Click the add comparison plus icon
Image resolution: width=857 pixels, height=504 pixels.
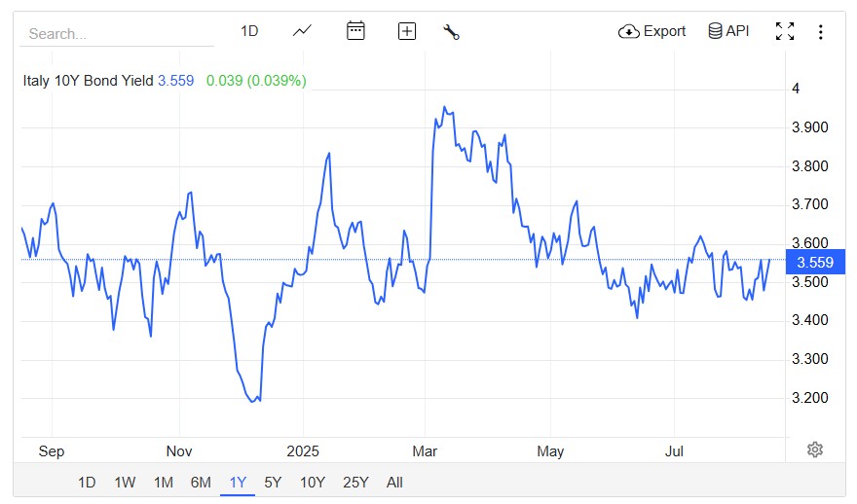tap(407, 31)
